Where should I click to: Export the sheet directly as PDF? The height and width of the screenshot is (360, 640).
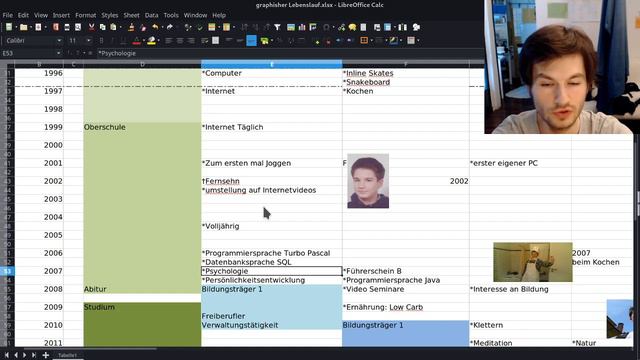pos(56,27)
